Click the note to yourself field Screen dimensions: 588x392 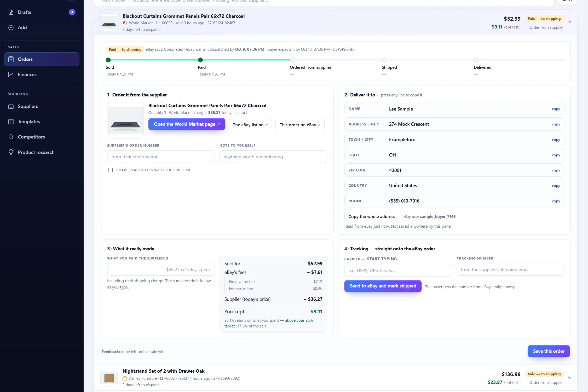(x=273, y=157)
